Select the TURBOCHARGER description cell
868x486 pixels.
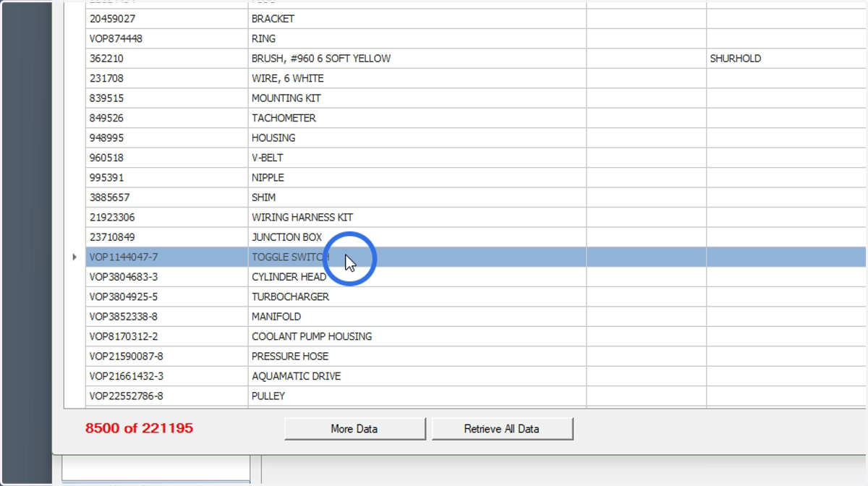(x=417, y=297)
